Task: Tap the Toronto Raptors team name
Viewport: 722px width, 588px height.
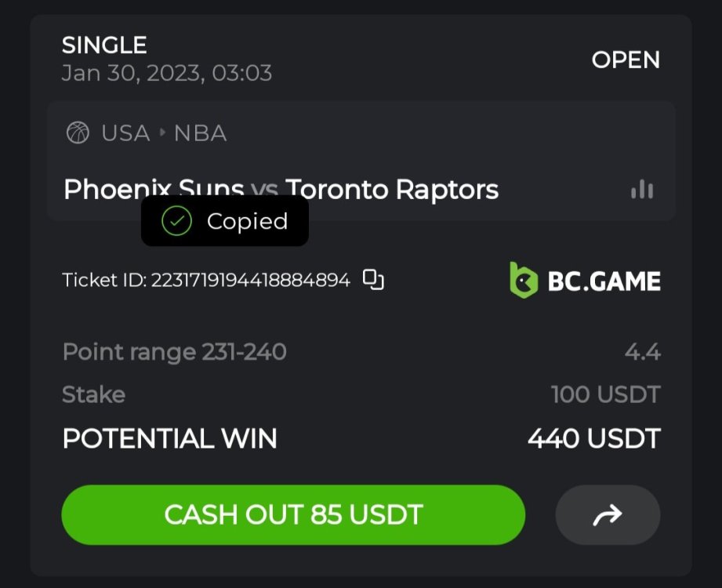Action: (392, 189)
